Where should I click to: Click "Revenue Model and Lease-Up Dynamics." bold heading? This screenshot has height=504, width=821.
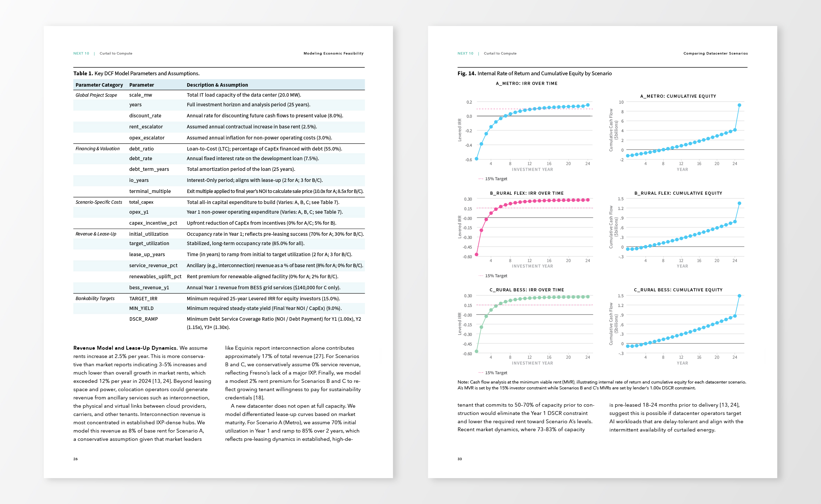click(x=125, y=348)
